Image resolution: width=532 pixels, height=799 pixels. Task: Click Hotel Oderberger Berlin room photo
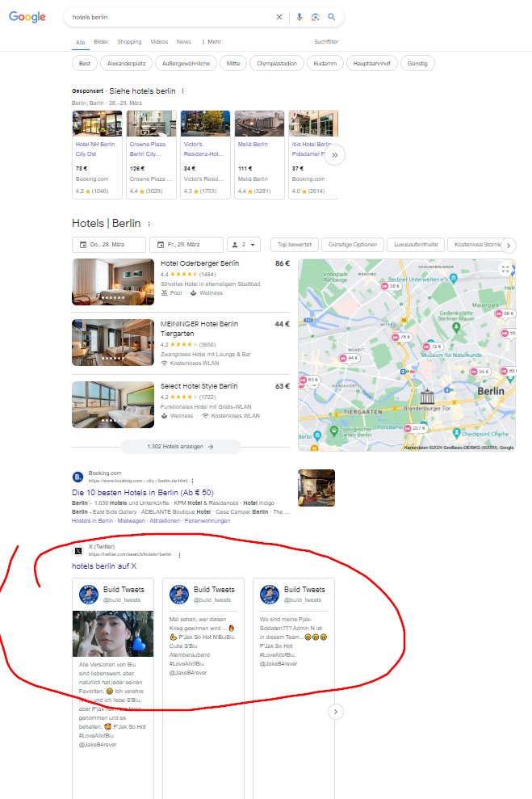pos(113,282)
